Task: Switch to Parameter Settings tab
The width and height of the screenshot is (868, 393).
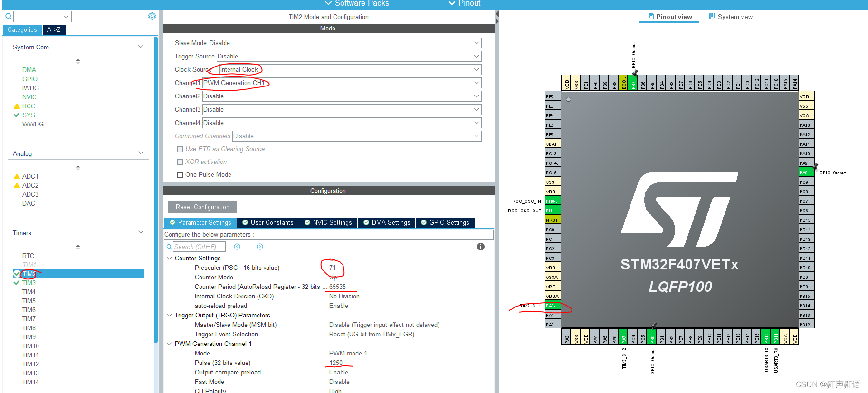Action: (200, 222)
